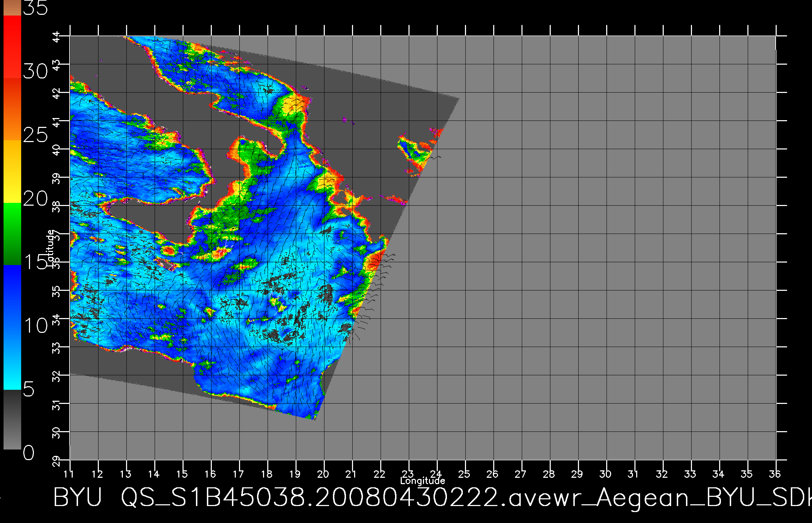Click the tan segment at the top of the color scale

tap(12, 8)
